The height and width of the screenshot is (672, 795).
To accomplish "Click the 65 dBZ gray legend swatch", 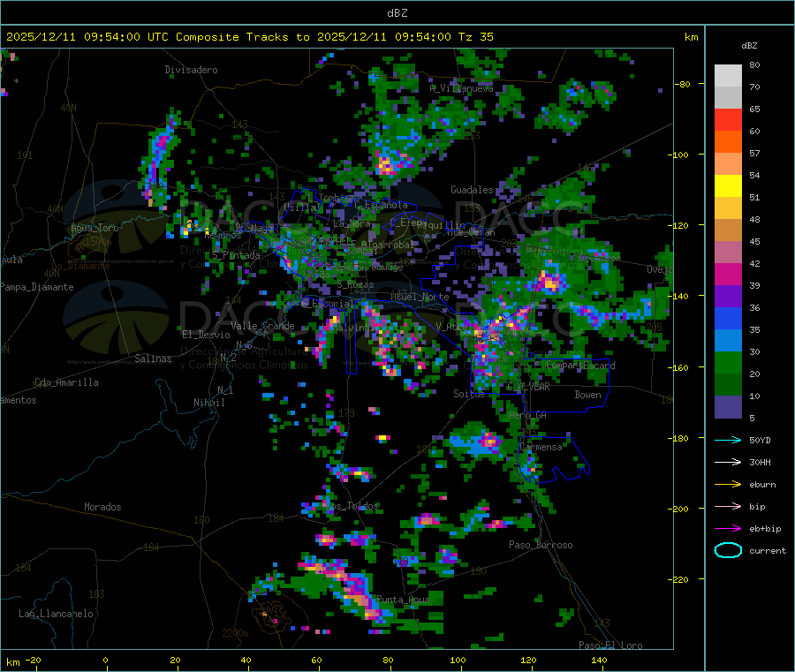I will tap(728, 98).
